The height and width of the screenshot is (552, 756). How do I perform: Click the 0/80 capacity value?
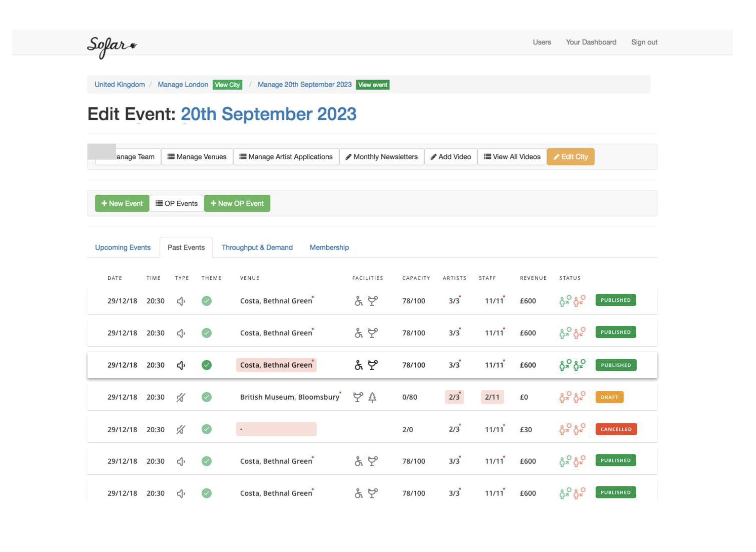click(x=409, y=397)
